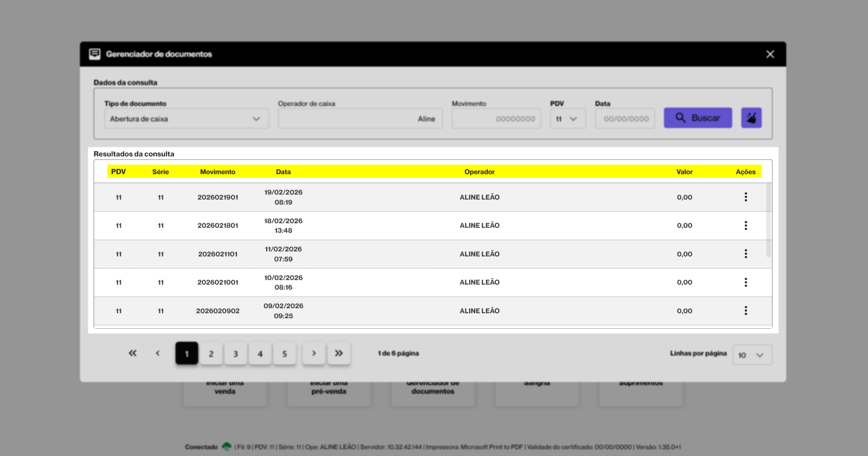Go to the next results page
The width and height of the screenshot is (868, 456).
click(x=314, y=353)
